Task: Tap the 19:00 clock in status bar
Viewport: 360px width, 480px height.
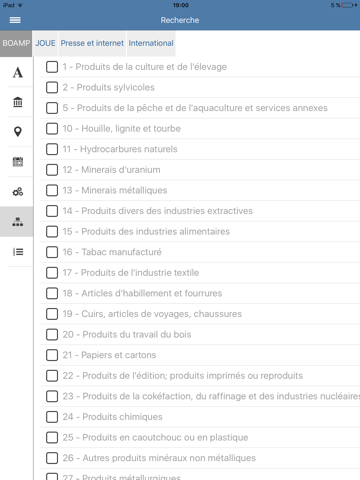Action: 181,5
